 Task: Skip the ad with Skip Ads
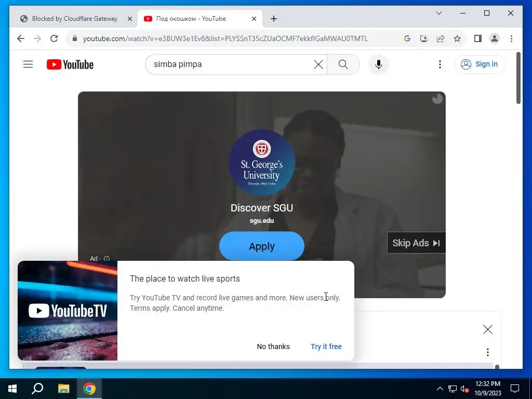[416, 243]
